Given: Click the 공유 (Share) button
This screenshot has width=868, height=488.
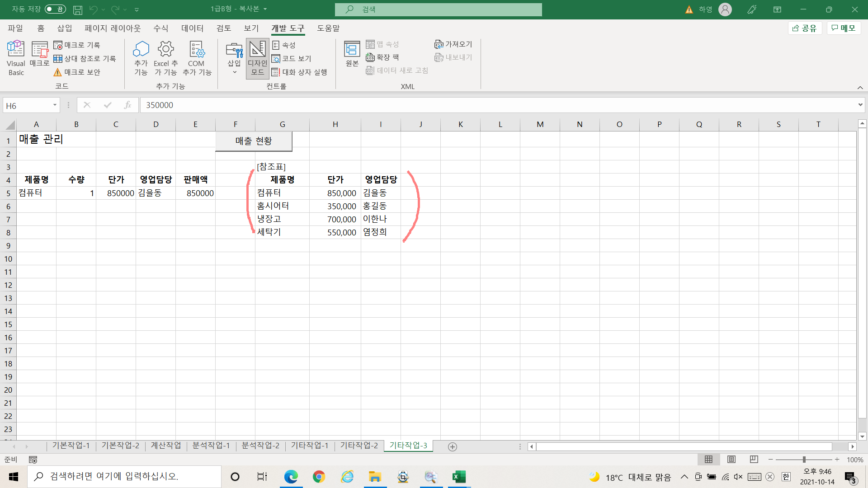Looking at the screenshot, I should click(805, 28).
